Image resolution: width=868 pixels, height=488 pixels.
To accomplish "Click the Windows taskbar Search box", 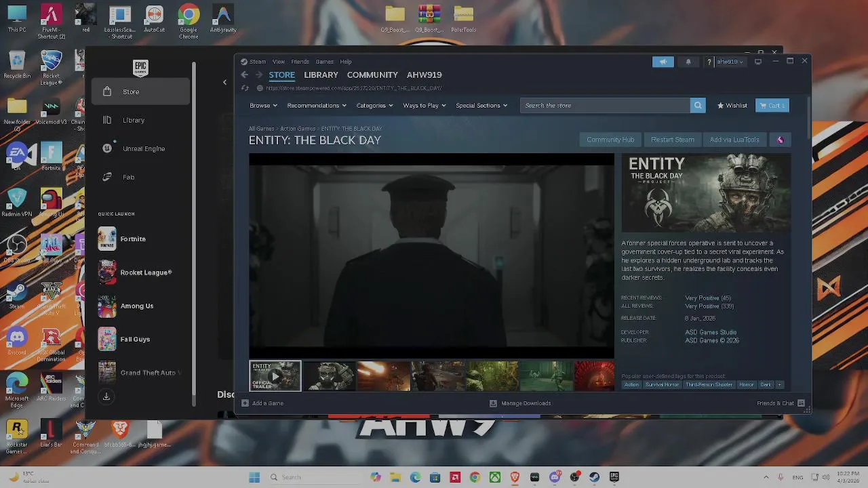I will (314, 477).
